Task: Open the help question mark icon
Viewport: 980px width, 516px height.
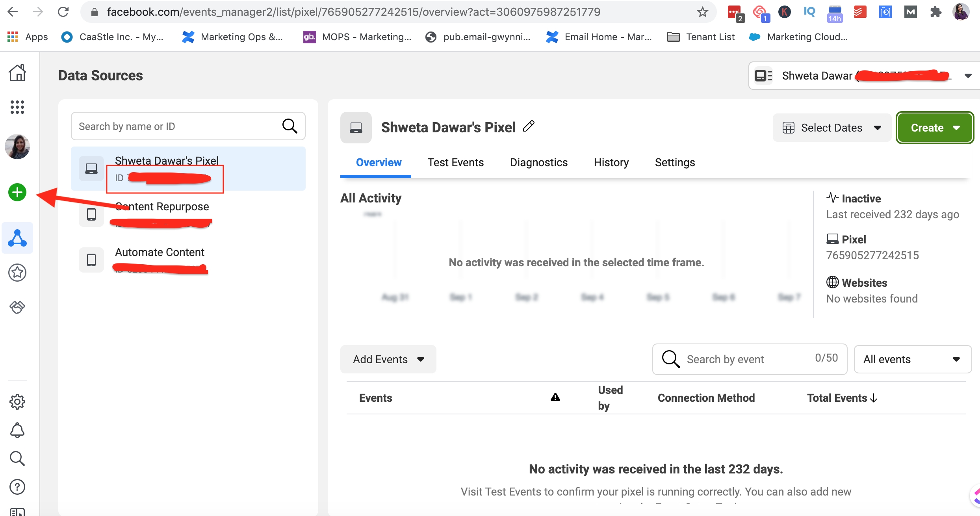Action: [17, 487]
